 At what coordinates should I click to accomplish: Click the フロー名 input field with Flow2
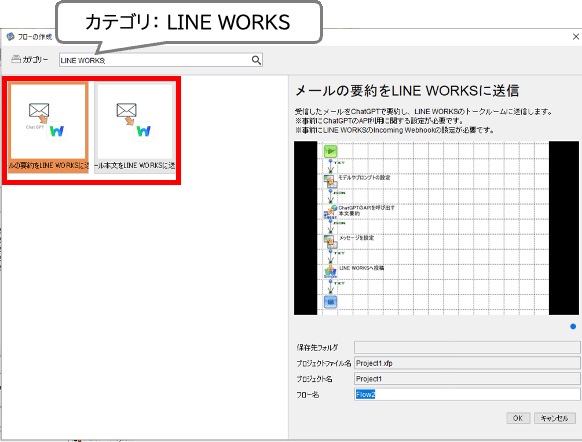point(467,394)
